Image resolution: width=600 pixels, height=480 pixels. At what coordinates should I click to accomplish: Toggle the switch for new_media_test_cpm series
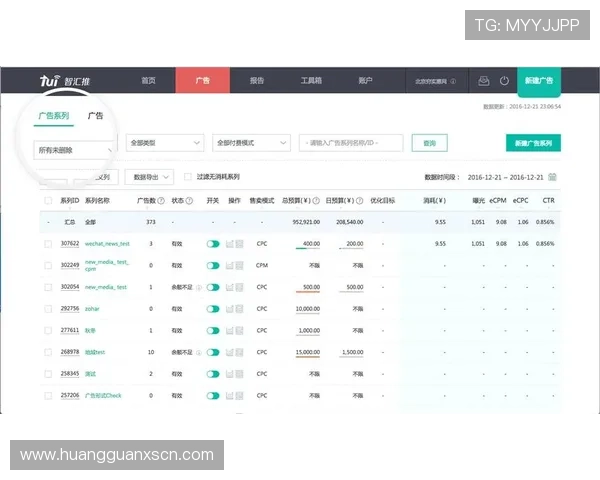point(213,265)
